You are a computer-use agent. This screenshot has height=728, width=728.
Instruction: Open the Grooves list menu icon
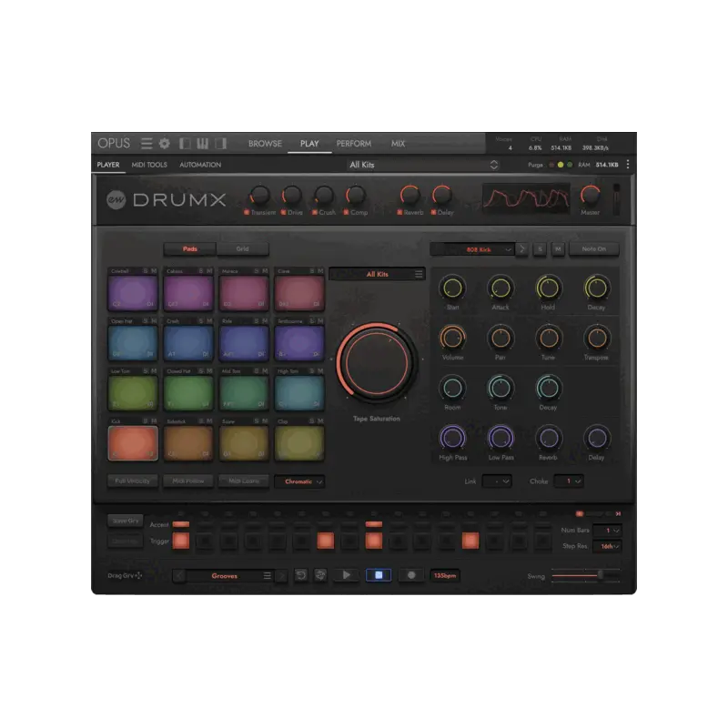[x=267, y=576]
